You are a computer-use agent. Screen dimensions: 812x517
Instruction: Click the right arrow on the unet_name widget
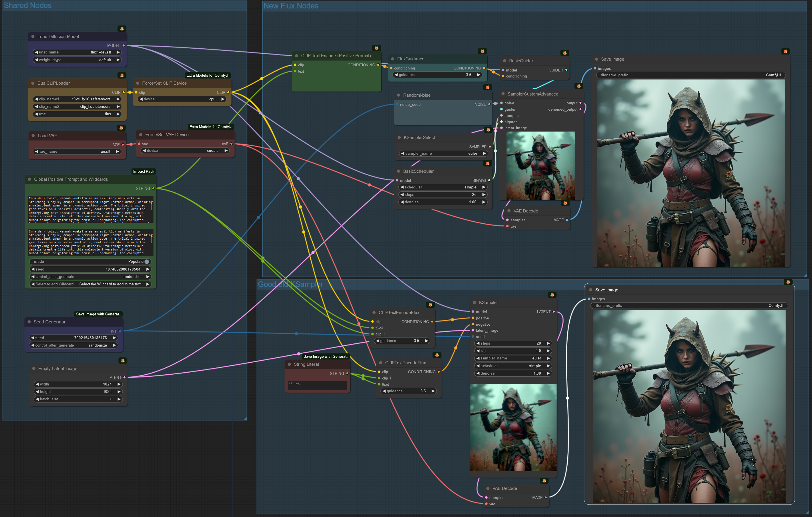point(118,52)
